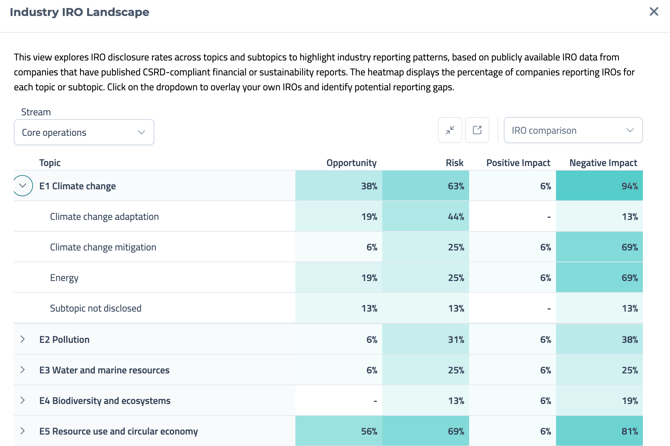Select the Energy subtopic row
Viewport: 670px width, 446px height.
click(x=64, y=278)
